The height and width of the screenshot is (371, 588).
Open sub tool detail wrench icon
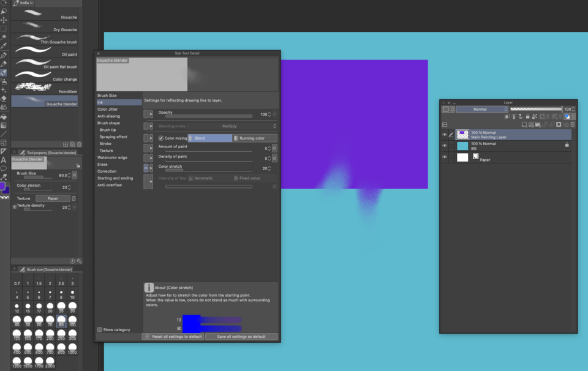(x=79, y=261)
